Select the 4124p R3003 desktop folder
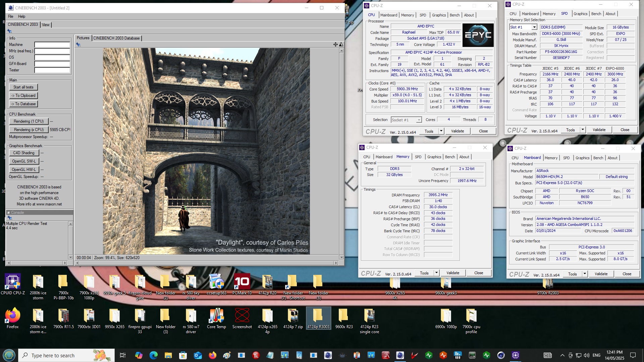 click(318, 319)
